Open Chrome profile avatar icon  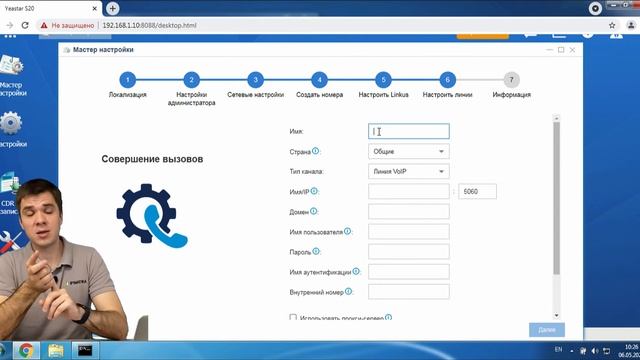click(631, 25)
